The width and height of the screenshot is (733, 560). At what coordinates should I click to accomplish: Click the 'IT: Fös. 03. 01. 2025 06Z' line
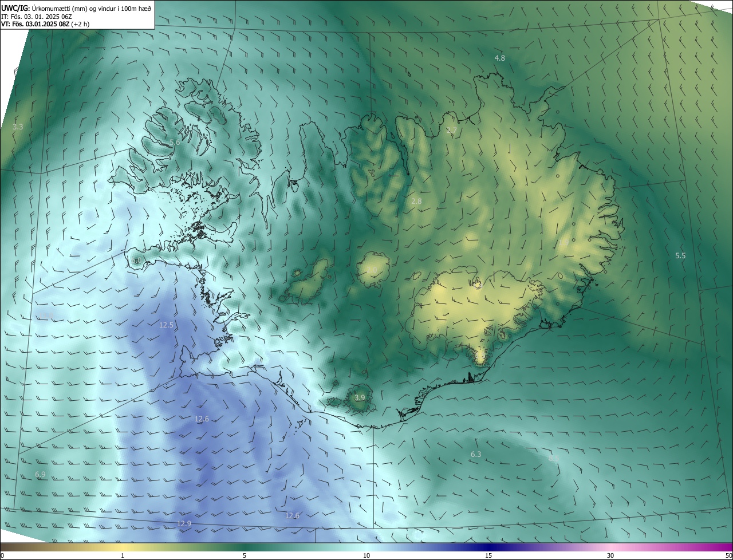point(36,17)
